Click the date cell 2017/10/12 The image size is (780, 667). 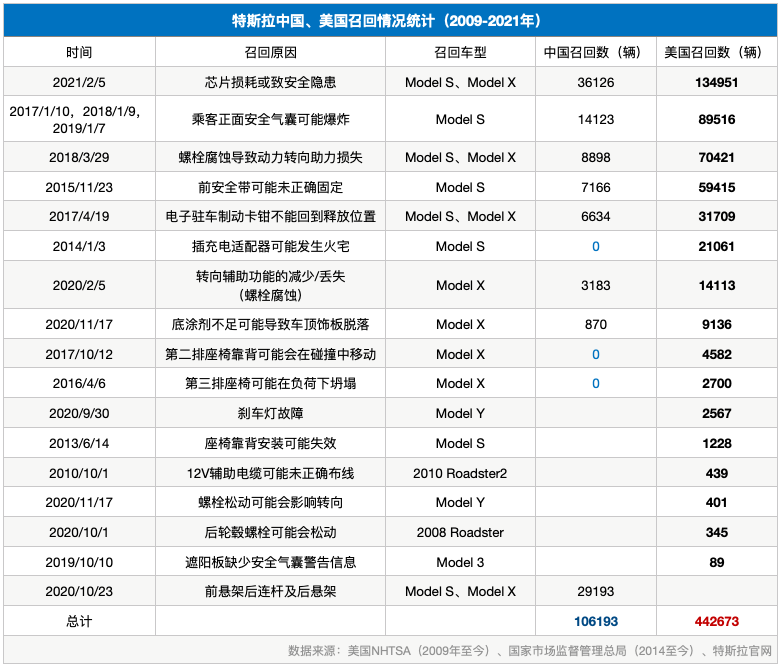[79, 354]
